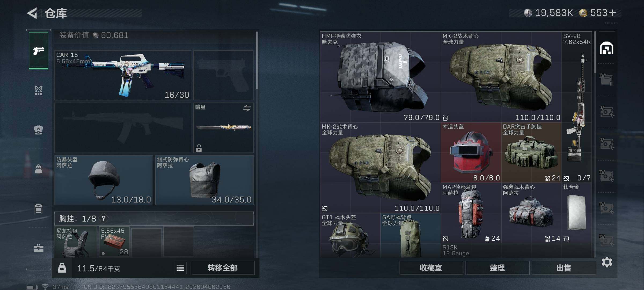Click the weight KG icon
Viewport: 644px width, 290px height.
pos(62,268)
